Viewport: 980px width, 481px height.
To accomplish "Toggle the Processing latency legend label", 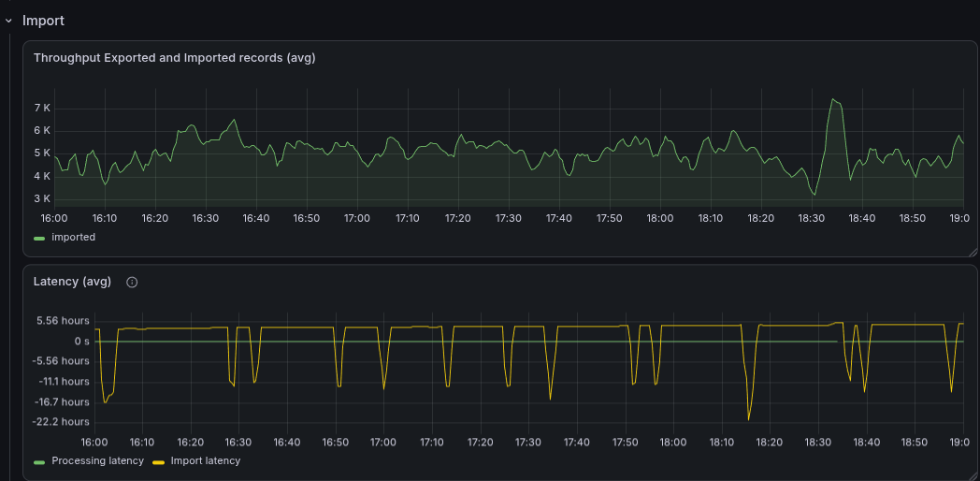I will [97, 461].
